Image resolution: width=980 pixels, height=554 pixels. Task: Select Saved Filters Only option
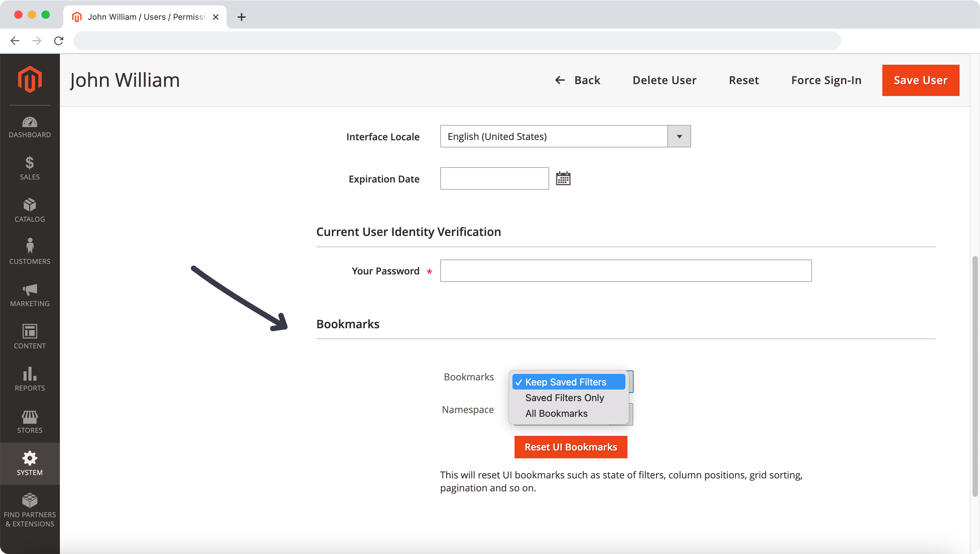point(565,397)
